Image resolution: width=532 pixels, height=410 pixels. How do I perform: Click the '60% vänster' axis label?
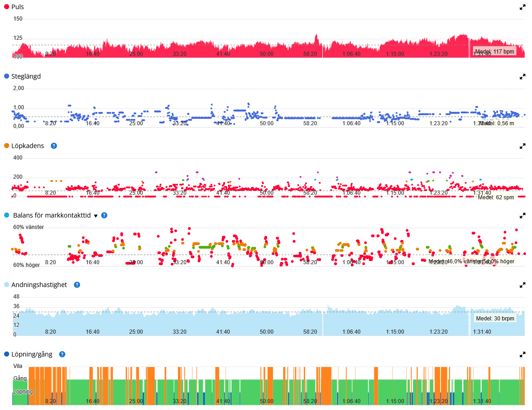click(28, 227)
